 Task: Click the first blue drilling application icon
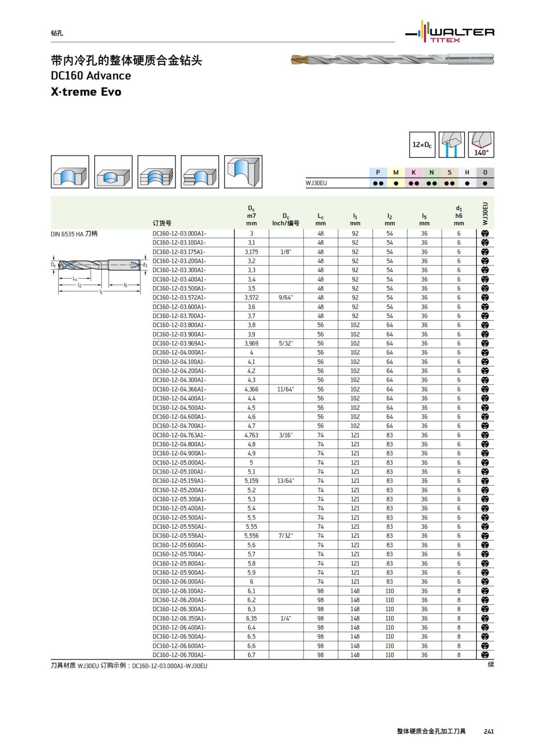tap(70, 172)
